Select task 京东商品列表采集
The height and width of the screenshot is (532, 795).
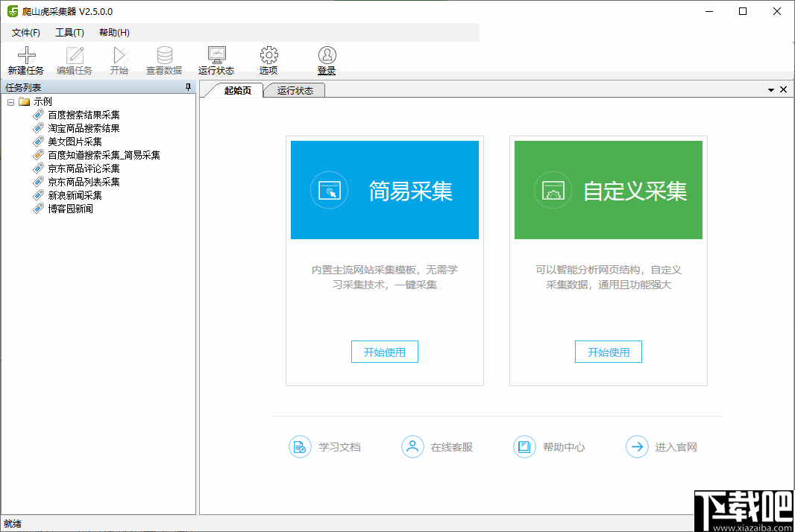84,182
